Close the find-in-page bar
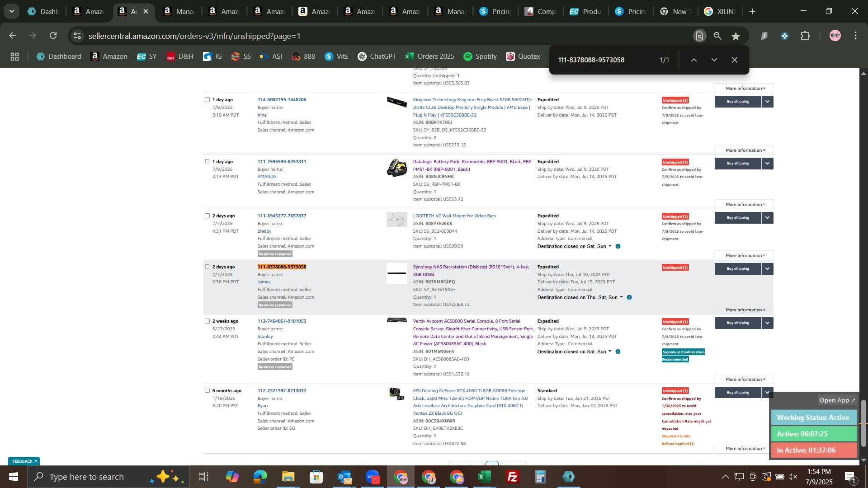Viewport: 868px width, 488px height. [735, 60]
